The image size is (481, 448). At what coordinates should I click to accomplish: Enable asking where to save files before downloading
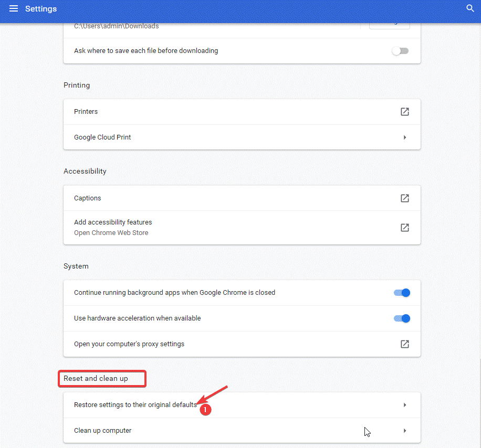point(400,50)
